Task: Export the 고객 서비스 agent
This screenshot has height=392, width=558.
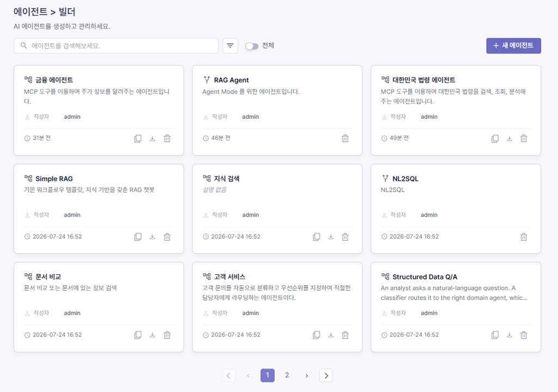Action: coord(331,335)
